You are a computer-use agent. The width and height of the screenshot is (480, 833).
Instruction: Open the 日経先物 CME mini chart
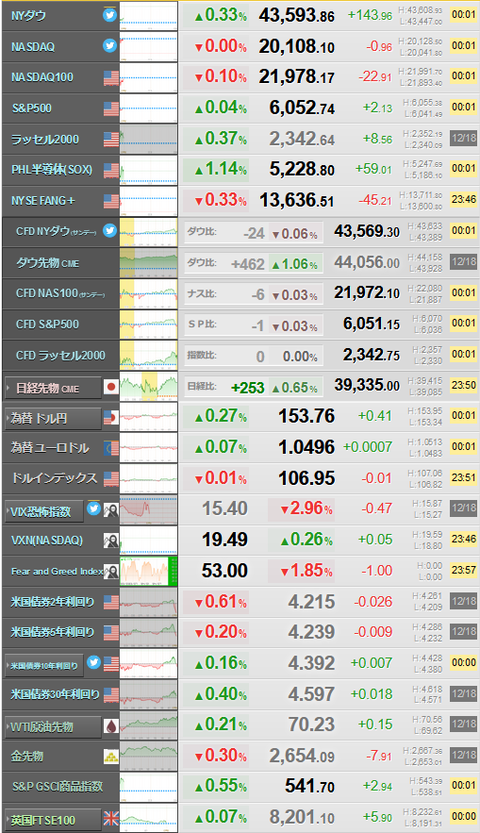click(x=149, y=387)
